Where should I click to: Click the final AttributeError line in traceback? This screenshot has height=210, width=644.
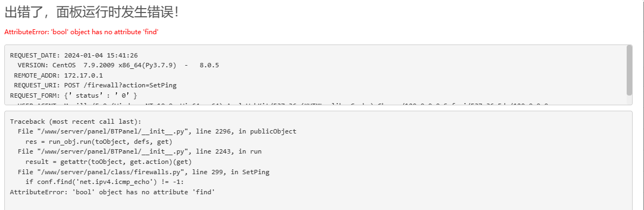113,192
